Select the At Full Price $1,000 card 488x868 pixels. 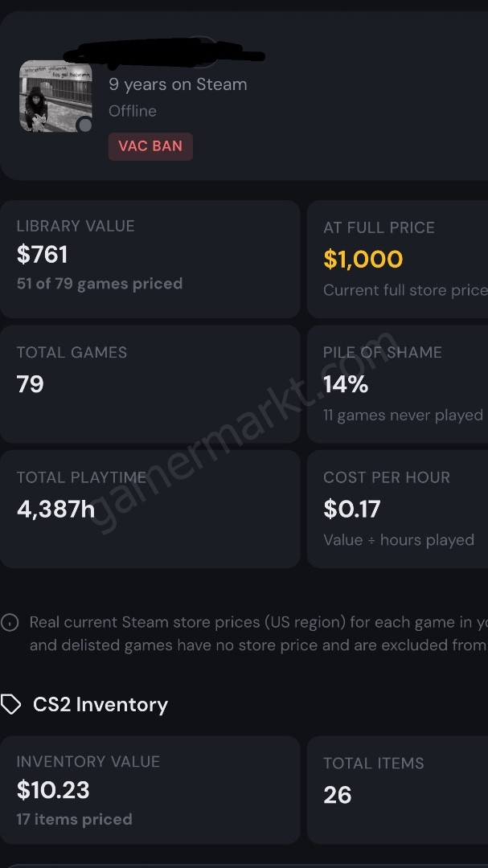tap(398, 259)
